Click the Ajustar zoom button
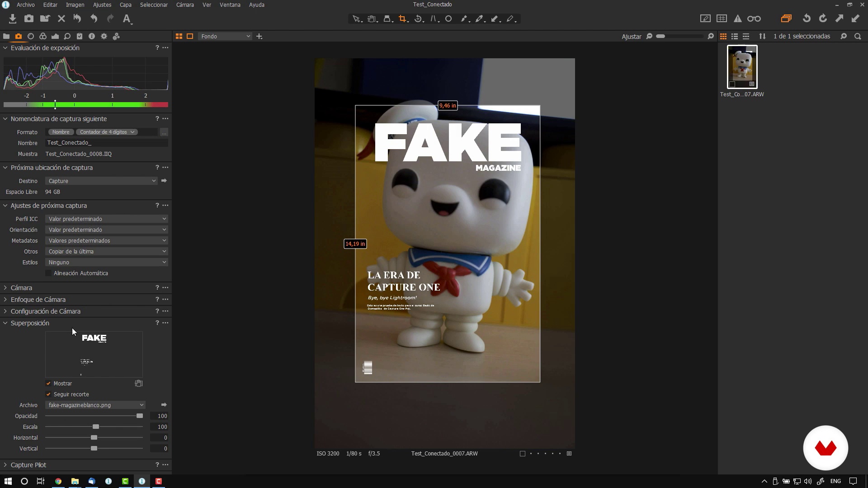Viewport: 868px width, 488px height. click(x=631, y=36)
